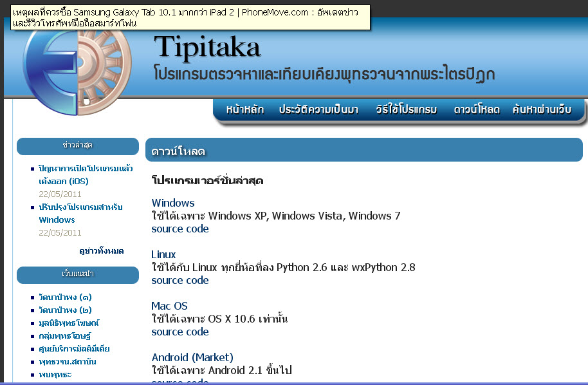Viewport: 588px width, 385px height.
Task: Open the พุทธวจน.สถาบัน link
Action: (67, 362)
